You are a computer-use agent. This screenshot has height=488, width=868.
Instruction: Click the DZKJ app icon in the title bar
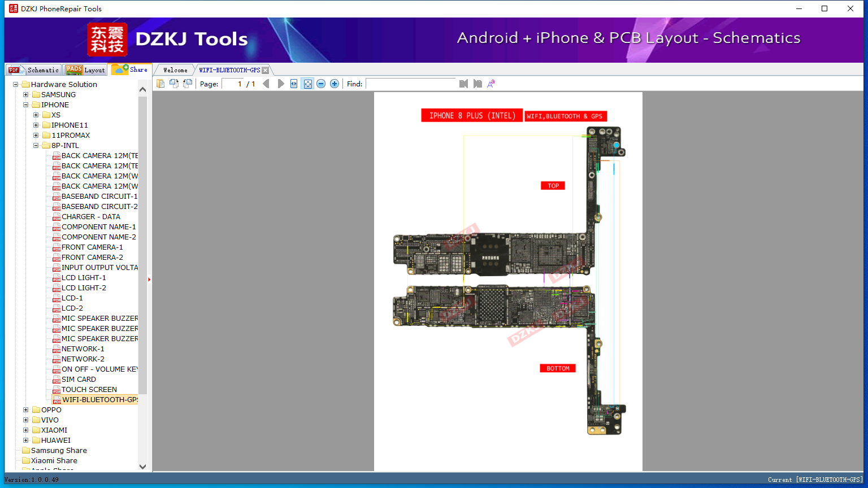14,8
